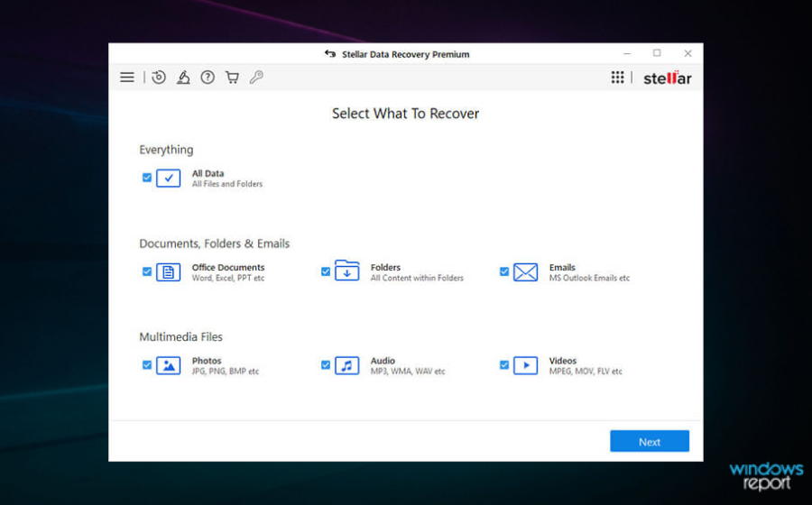Image resolution: width=812 pixels, height=505 pixels.
Task: Close the Stellar Data Recovery window
Action: 687,53
